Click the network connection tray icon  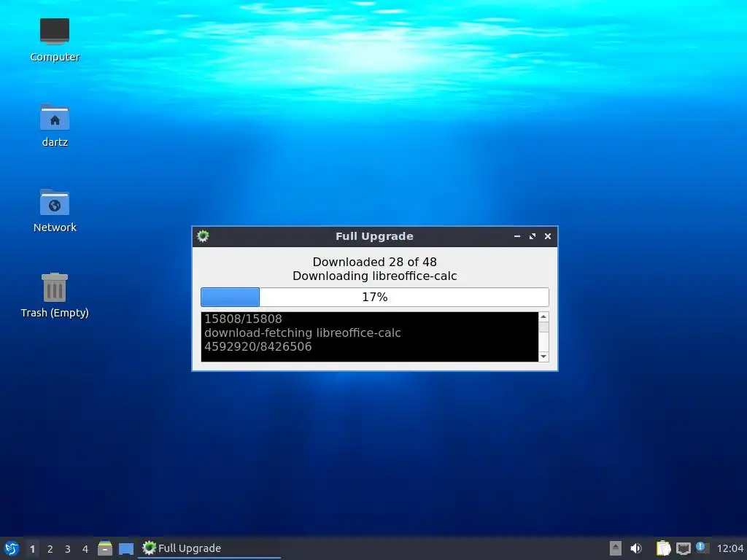click(683, 548)
